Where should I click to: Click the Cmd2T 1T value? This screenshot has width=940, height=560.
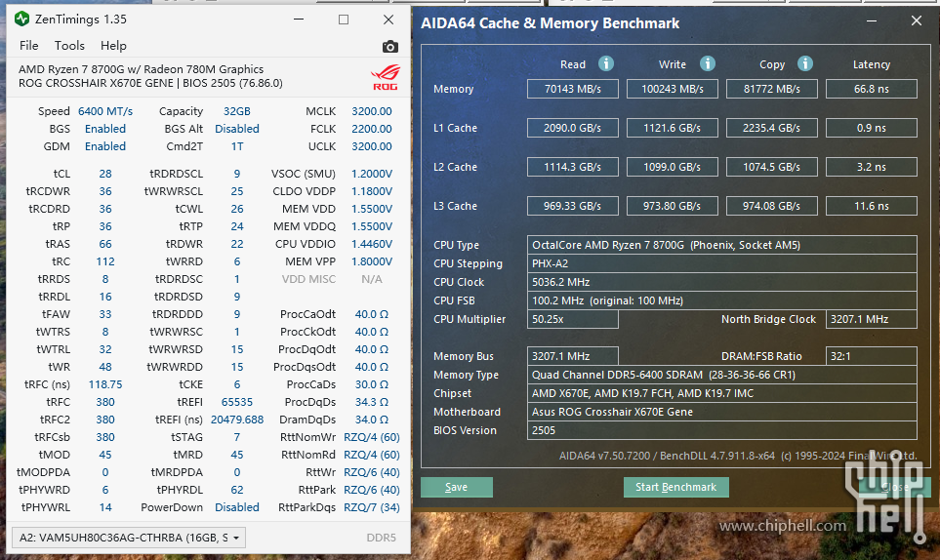(x=237, y=146)
